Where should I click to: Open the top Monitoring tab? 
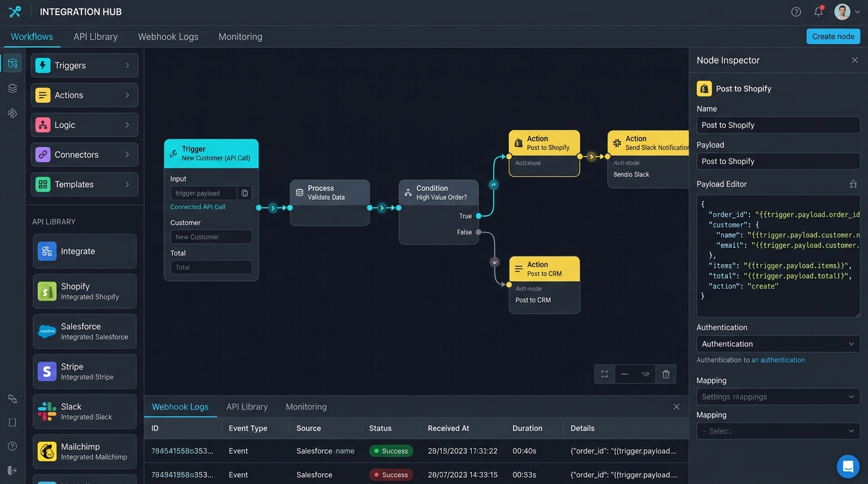point(240,37)
